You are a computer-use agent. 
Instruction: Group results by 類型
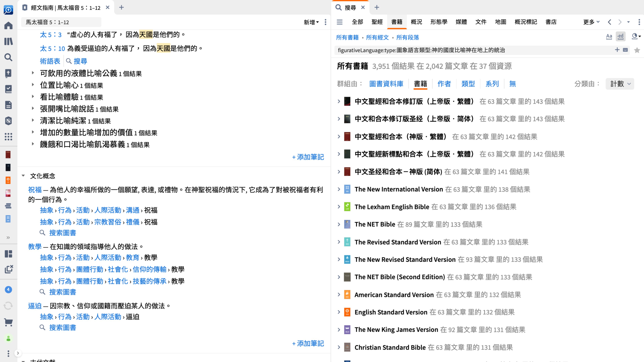[468, 84]
